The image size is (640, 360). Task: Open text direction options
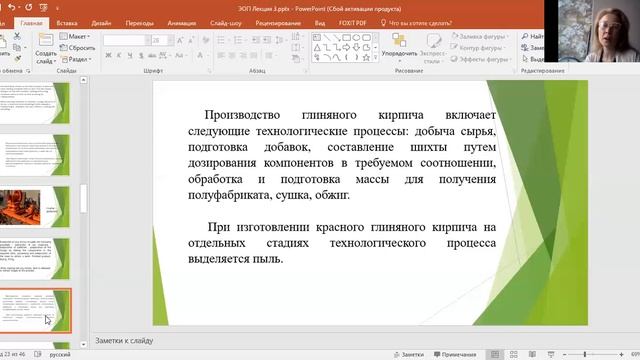coord(297,36)
